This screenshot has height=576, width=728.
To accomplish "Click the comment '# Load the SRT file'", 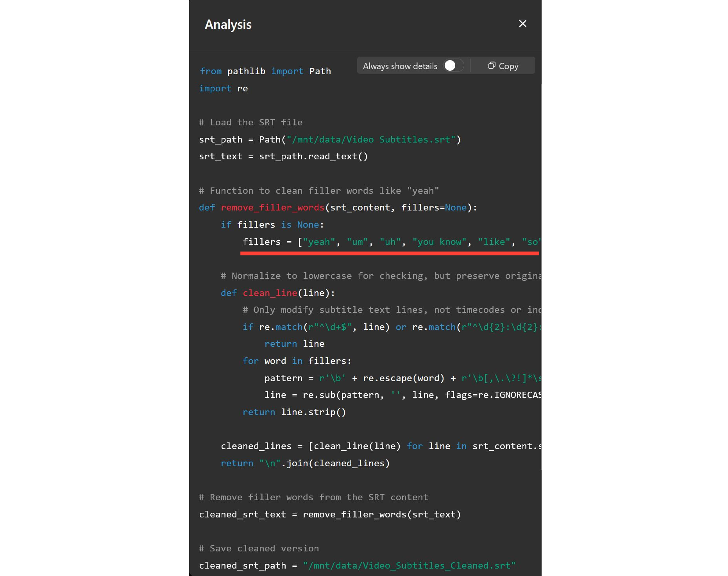I will coord(250,122).
